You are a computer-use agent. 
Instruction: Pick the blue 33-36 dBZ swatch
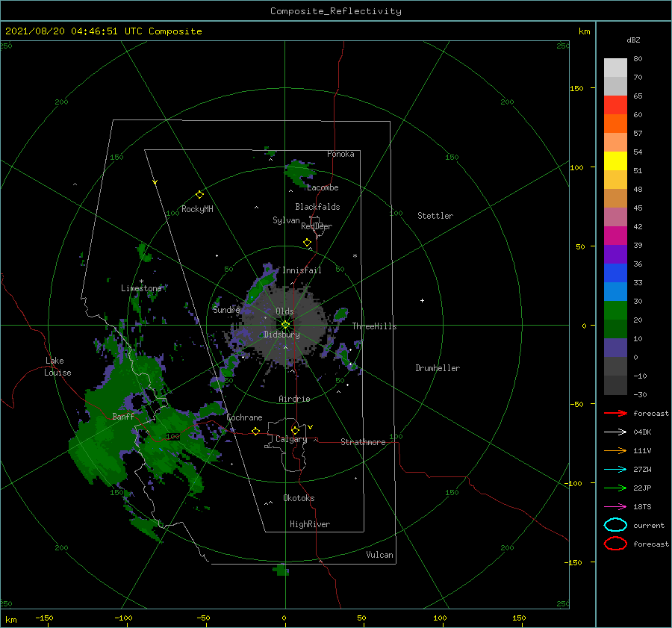[615, 273]
